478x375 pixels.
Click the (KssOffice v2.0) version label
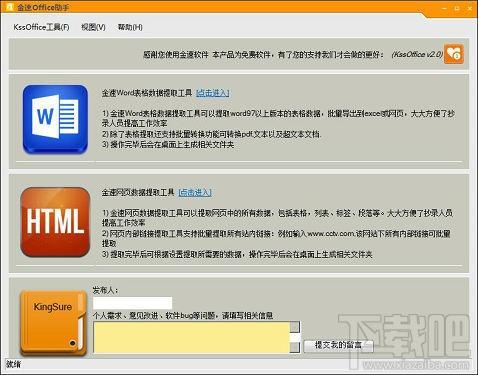tap(417, 54)
